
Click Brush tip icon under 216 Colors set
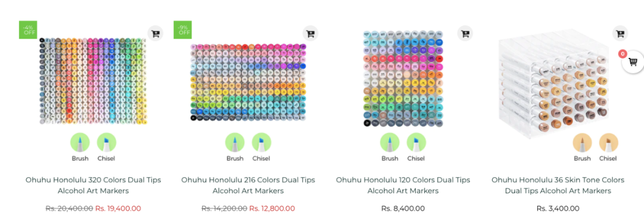tap(235, 143)
